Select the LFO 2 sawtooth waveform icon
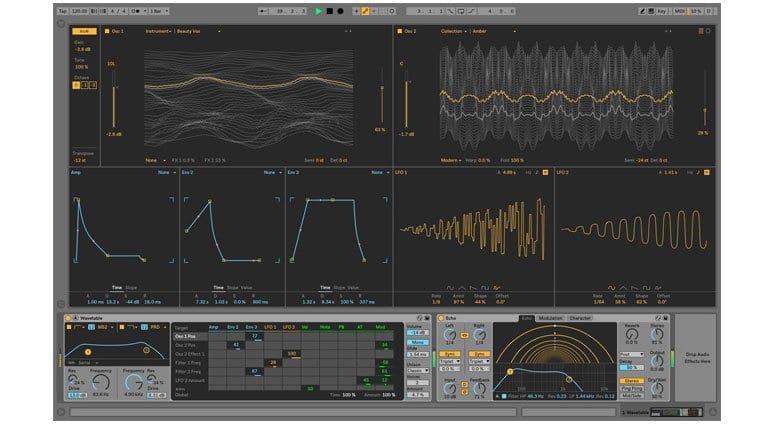 pyautogui.click(x=635, y=288)
